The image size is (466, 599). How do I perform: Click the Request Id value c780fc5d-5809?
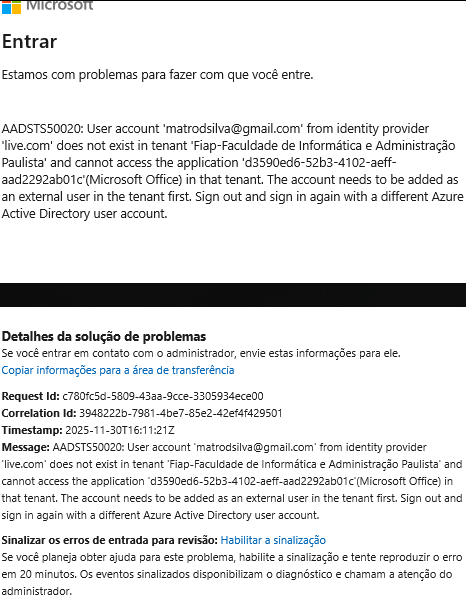click(x=163, y=396)
